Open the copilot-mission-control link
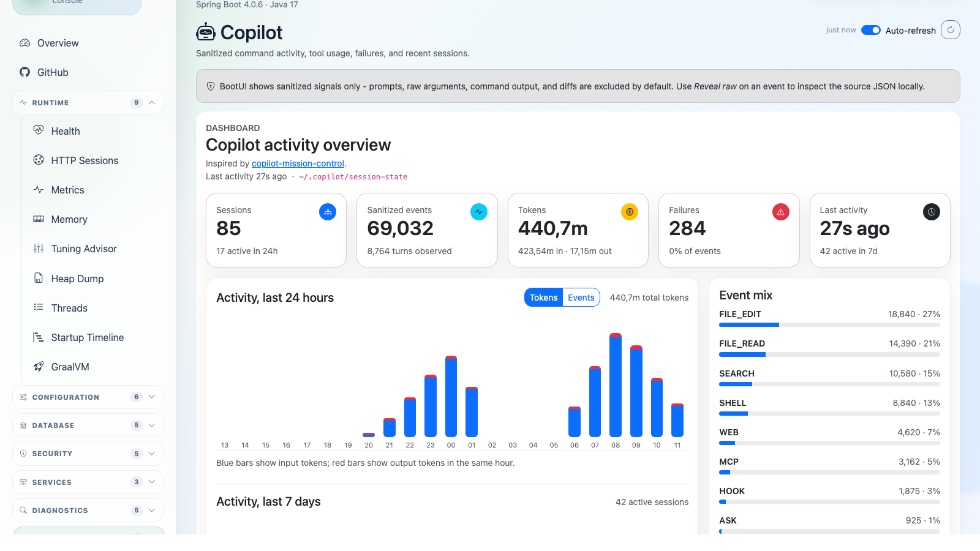 pos(298,163)
